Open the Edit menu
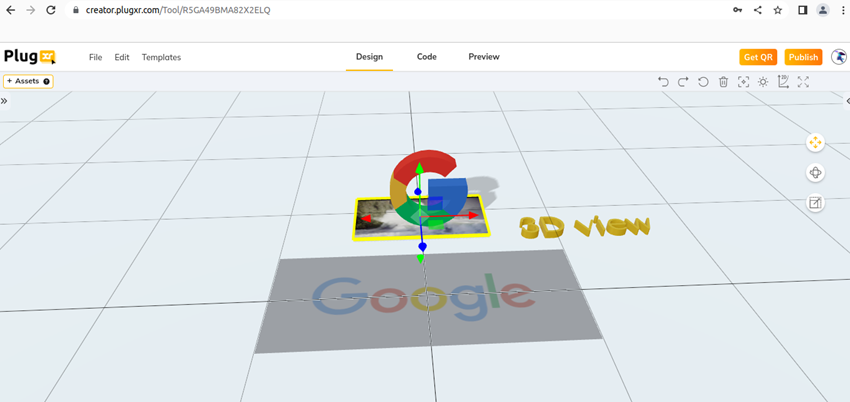 [122, 57]
